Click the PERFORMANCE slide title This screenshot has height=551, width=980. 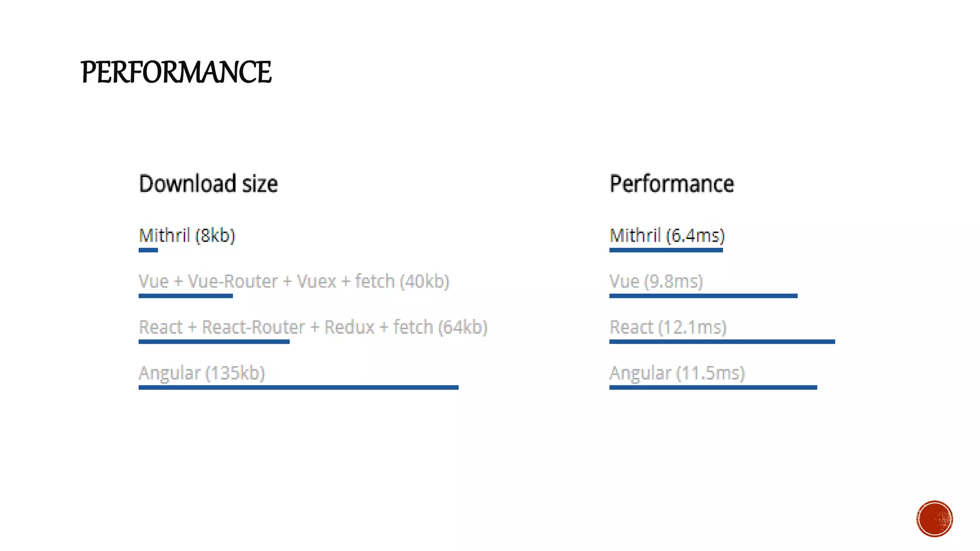(176, 72)
